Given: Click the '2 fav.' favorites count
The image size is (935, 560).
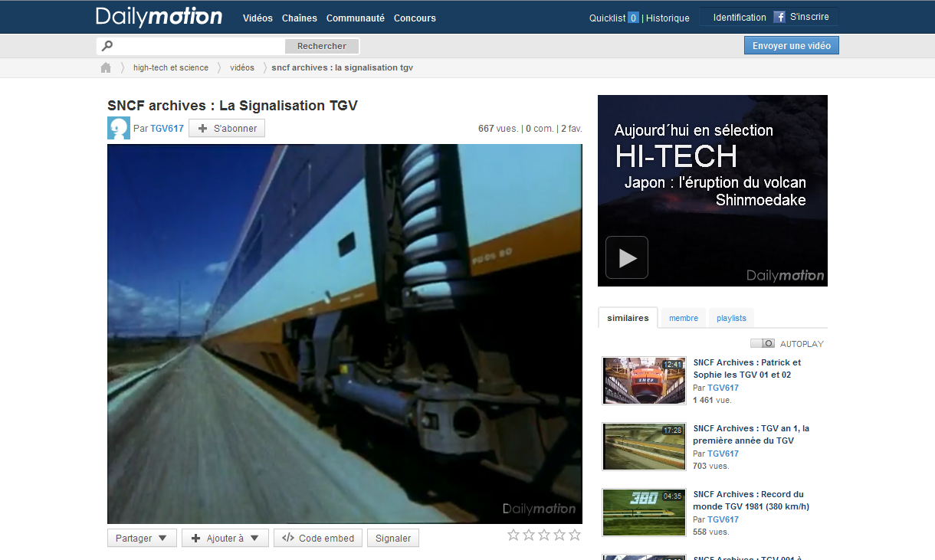Looking at the screenshot, I should click(x=572, y=128).
